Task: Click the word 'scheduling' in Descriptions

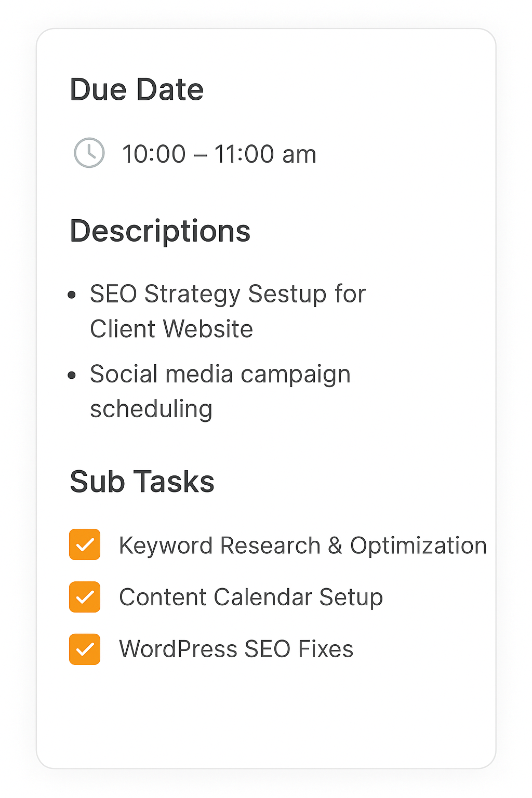Action: click(151, 409)
